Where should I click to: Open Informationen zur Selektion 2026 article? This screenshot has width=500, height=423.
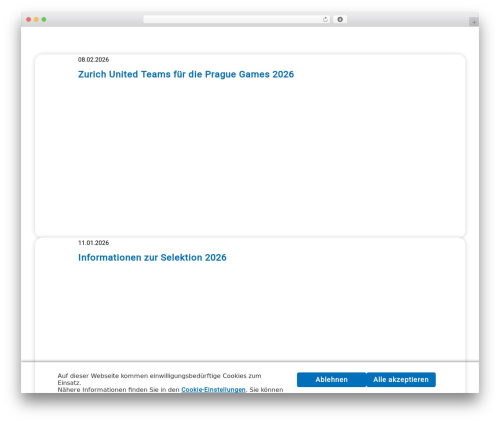click(x=152, y=257)
